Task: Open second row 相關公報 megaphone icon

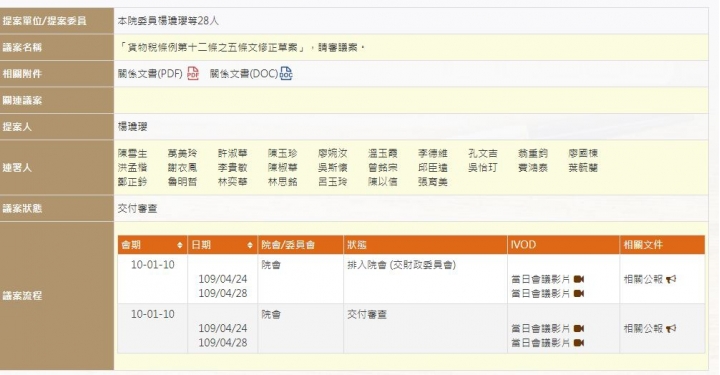Action: (671, 329)
